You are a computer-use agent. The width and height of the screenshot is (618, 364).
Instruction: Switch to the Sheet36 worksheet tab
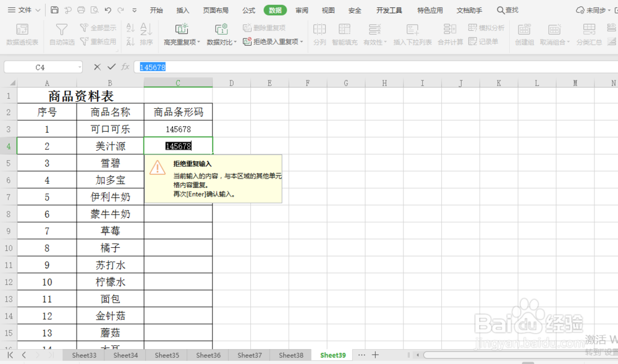(x=208, y=355)
